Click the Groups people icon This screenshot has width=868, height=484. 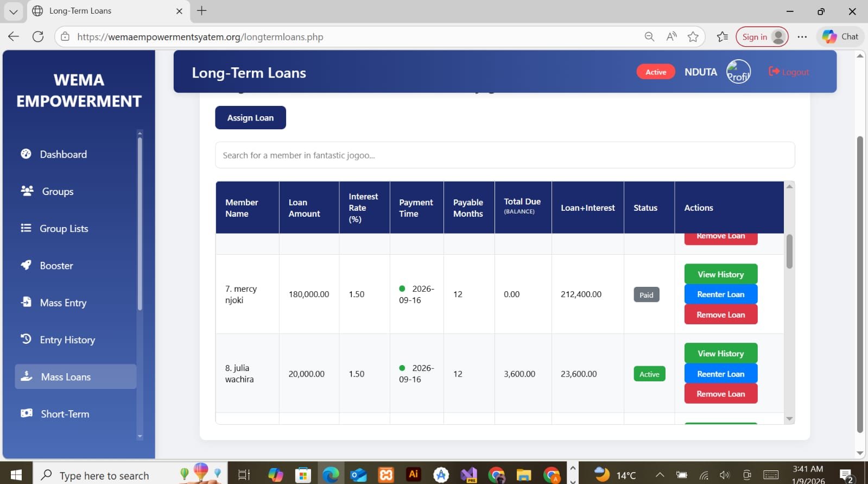(x=27, y=191)
